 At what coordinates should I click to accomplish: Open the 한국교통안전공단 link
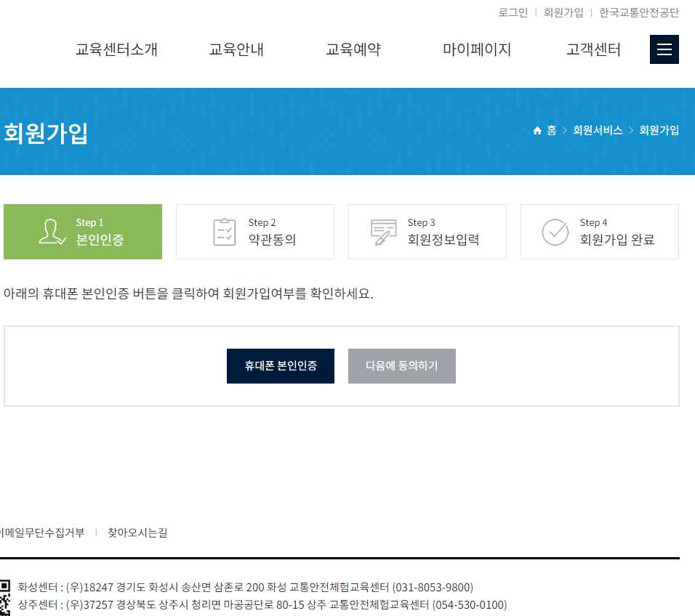point(639,12)
